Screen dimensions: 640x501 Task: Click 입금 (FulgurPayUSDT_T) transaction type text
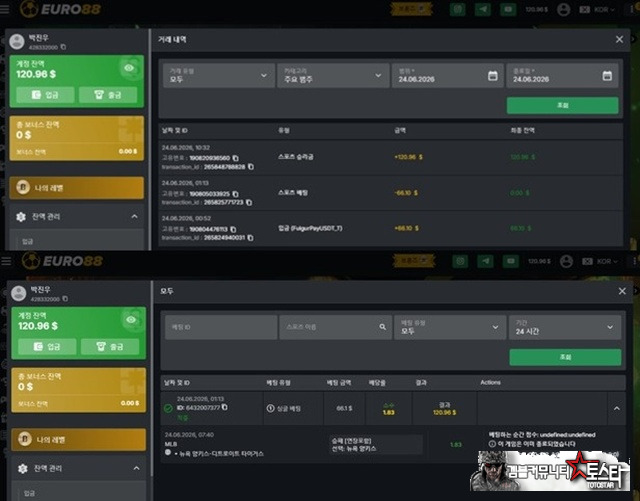point(310,228)
